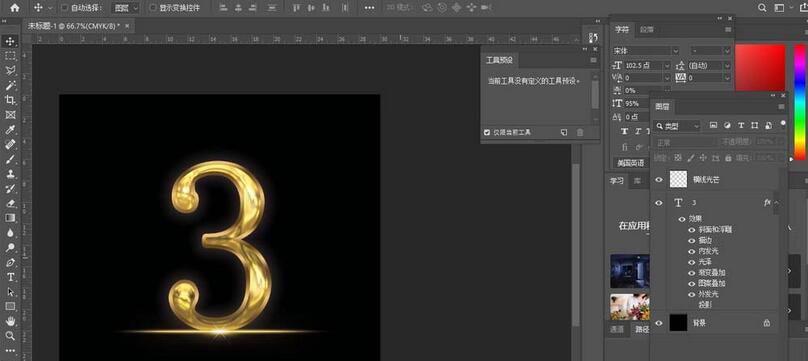Screen dimensions: 808x361
Task: Toggle visibility of 内发光 effect
Action: tap(692, 251)
